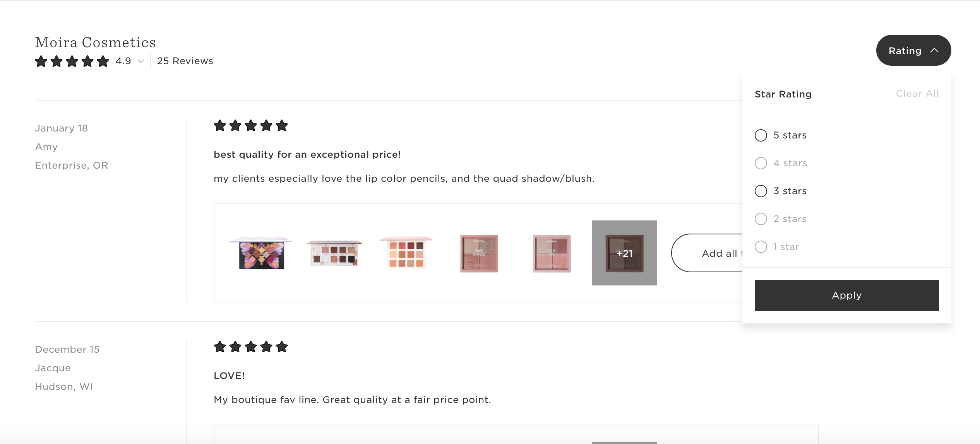Image resolution: width=980 pixels, height=444 pixels.
Task: Click the Add all button
Action: pyautogui.click(x=708, y=253)
